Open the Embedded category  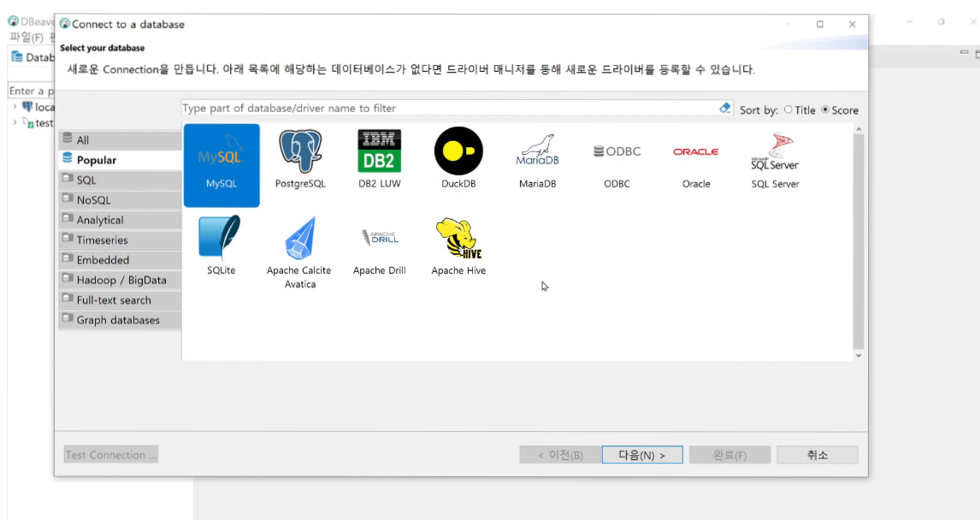click(x=120, y=260)
